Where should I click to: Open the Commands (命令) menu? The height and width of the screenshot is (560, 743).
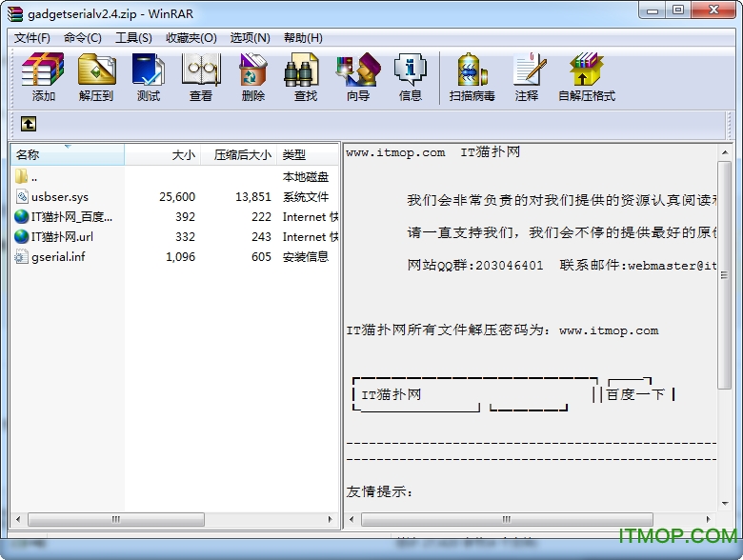click(83, 38)
